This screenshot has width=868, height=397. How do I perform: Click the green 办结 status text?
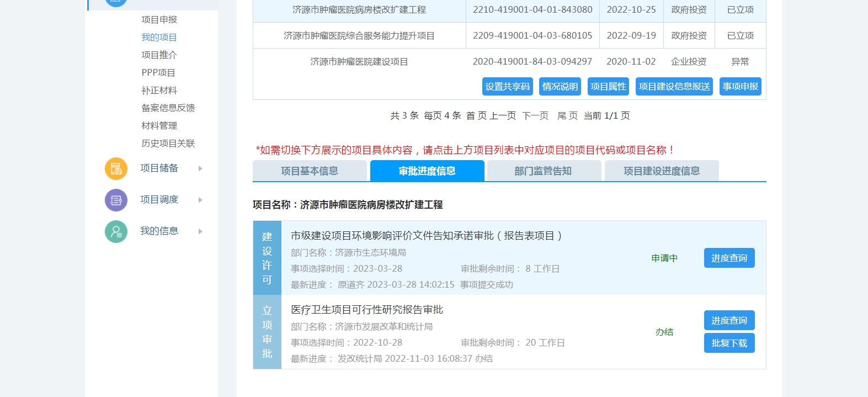(x=664, y=332)
